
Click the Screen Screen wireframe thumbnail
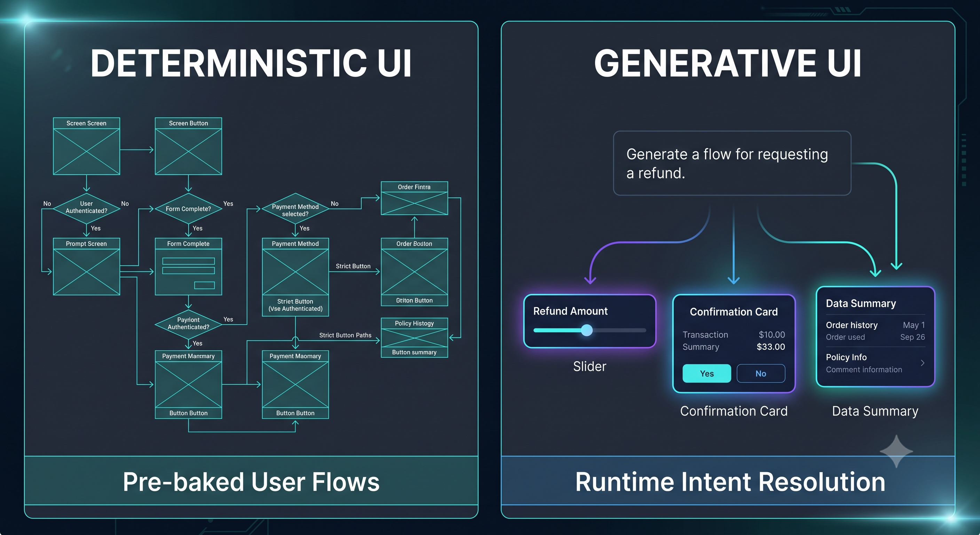pos(86,146)
